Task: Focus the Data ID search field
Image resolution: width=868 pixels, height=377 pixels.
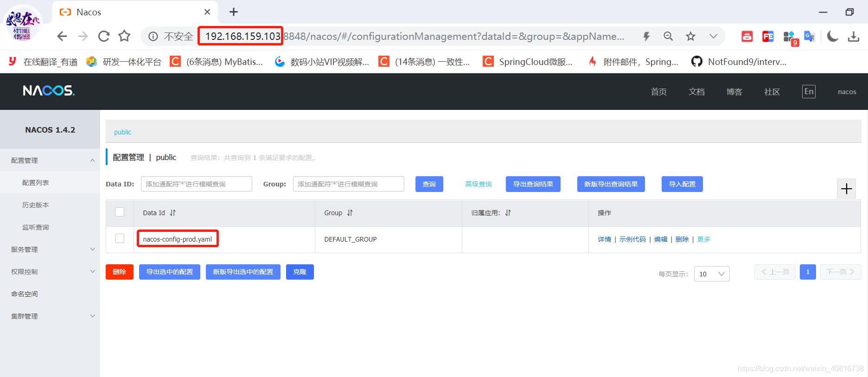Action: pyautogui.click(x=197, y=184)
